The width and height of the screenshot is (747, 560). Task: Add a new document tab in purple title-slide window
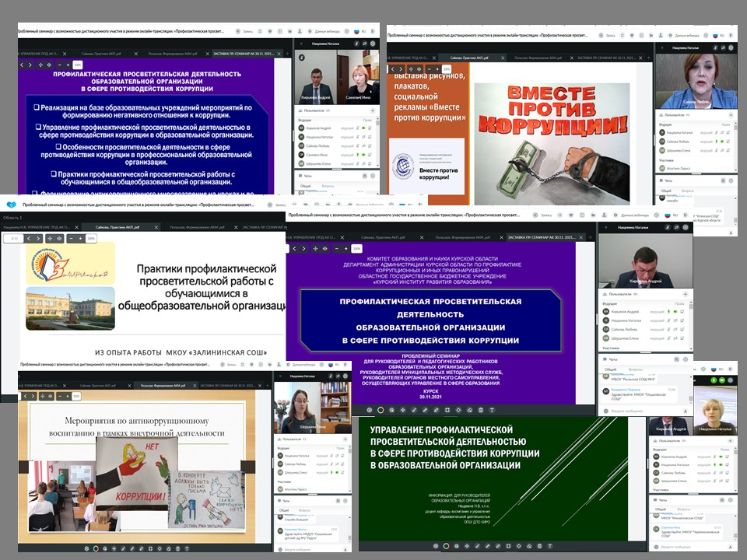pos(590,237)
